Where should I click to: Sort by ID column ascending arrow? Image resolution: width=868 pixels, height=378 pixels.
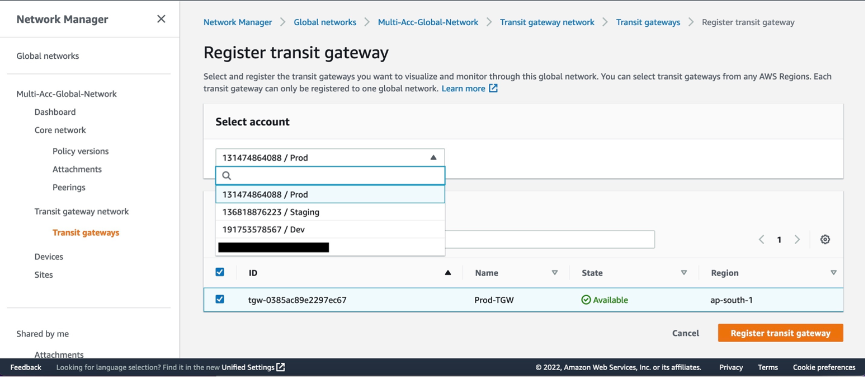pos(449,273)
